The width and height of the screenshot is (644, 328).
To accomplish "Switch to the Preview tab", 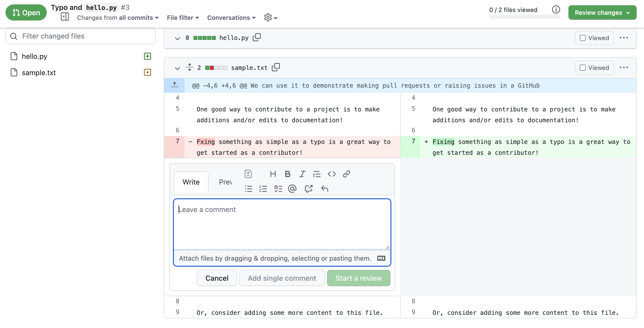I will [225, 182].
